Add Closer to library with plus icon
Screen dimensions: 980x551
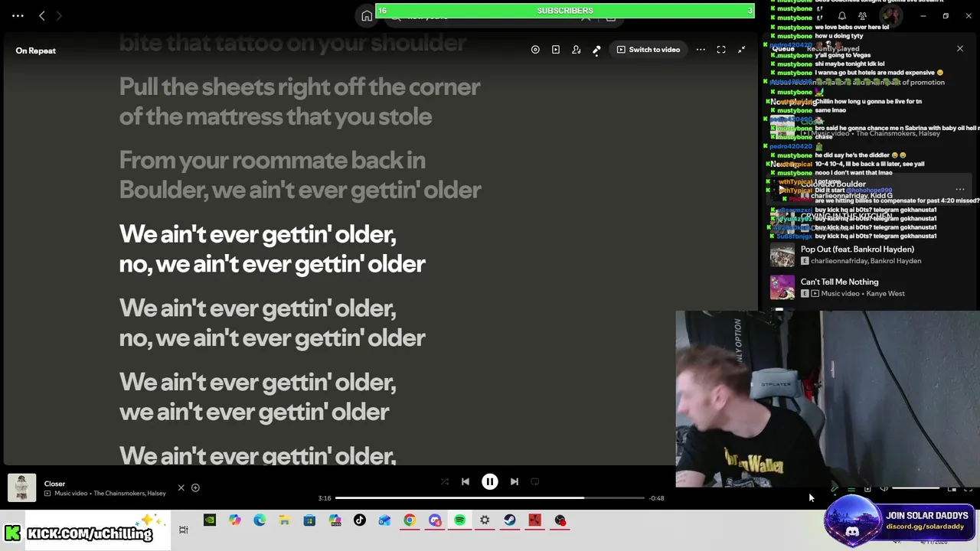coord(195,487)
